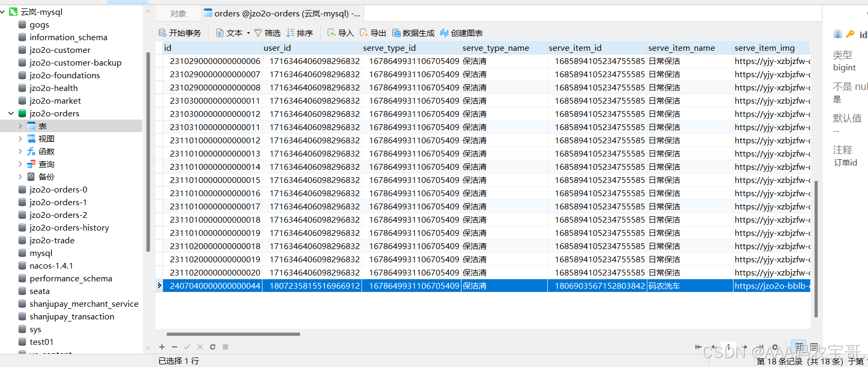Open the 文本 text view dropdown
The height and width of the screenshot is (367, 868).
[233, 33]
